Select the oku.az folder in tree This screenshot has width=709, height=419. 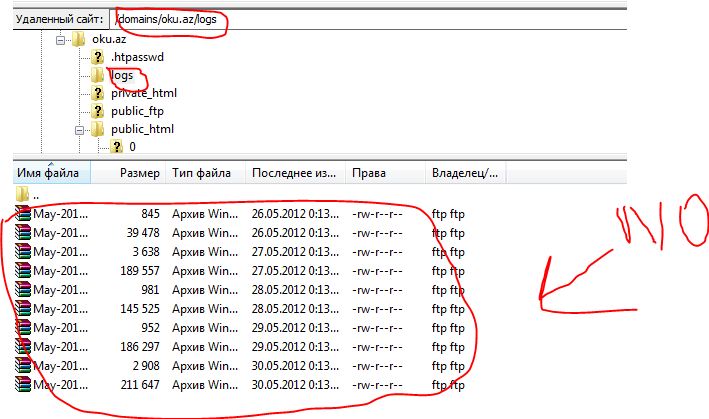(109, 39)
